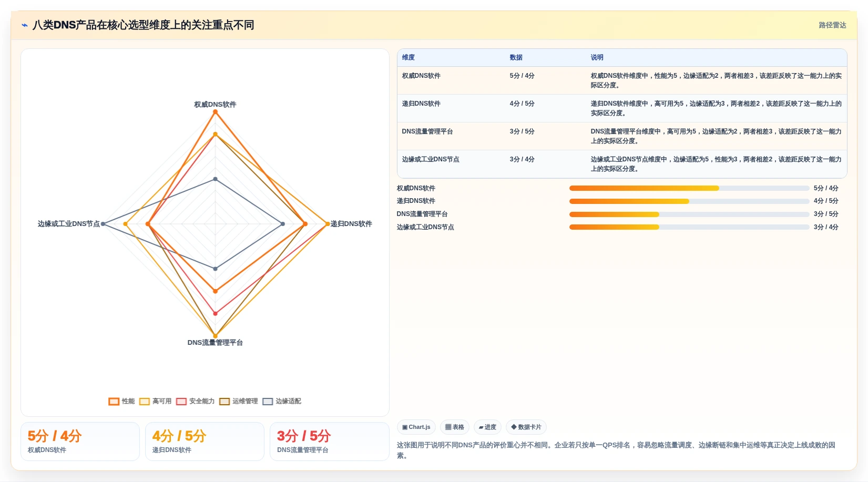This screenshot has width=868, height=482.
Task: Click the 维度 column header
Action: tap(409, 58)
